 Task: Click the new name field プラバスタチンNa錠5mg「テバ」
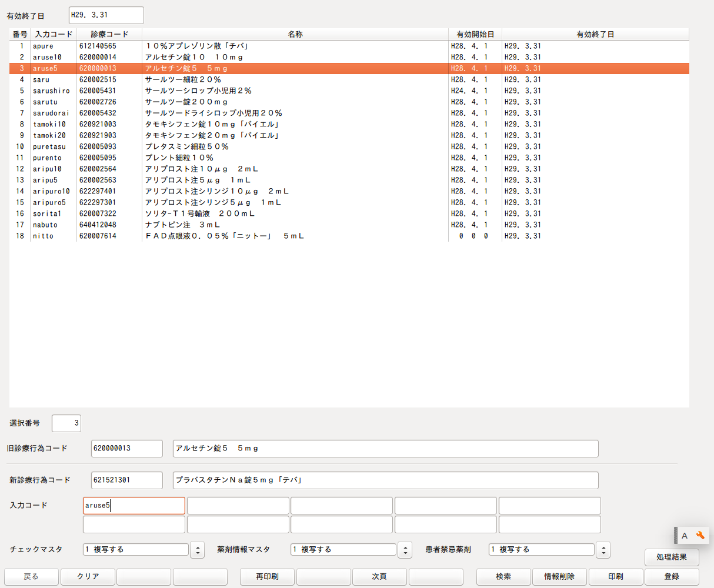pyautogui.click(x=386, y=480)
